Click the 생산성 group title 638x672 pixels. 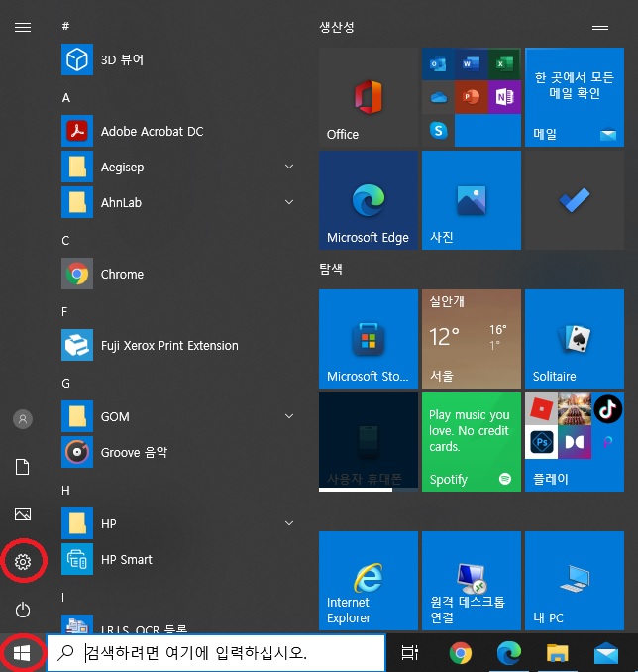coord(337,27)
